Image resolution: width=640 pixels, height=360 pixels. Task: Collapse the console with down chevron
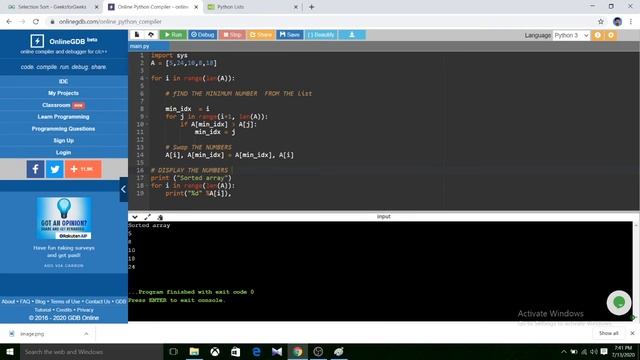pos(135,217)
